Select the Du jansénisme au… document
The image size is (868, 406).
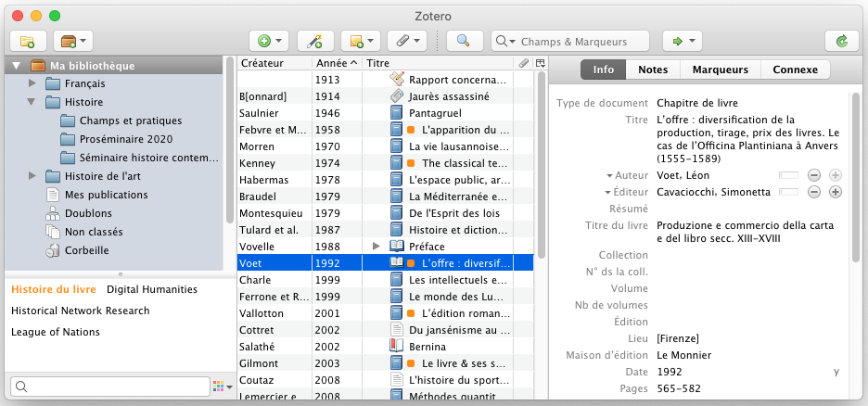(x=385, y=330)
